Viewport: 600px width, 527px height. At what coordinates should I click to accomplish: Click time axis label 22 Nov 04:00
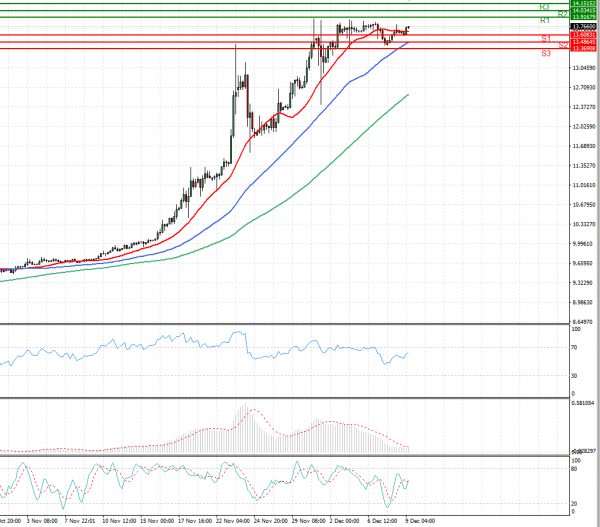(233, 521)
